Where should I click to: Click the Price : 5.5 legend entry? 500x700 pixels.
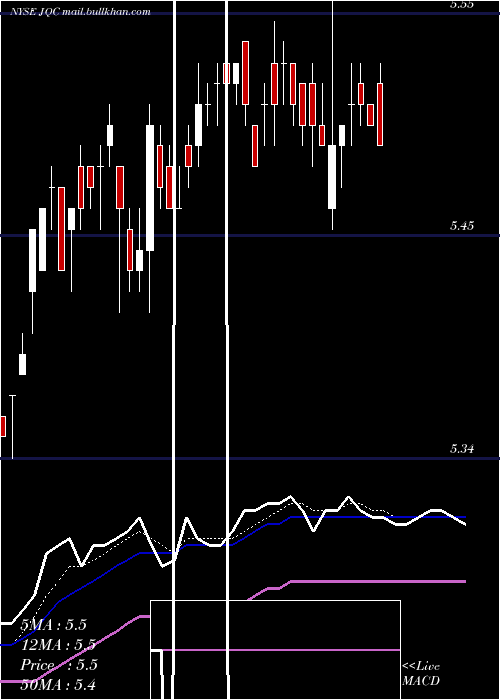(59, 665)
